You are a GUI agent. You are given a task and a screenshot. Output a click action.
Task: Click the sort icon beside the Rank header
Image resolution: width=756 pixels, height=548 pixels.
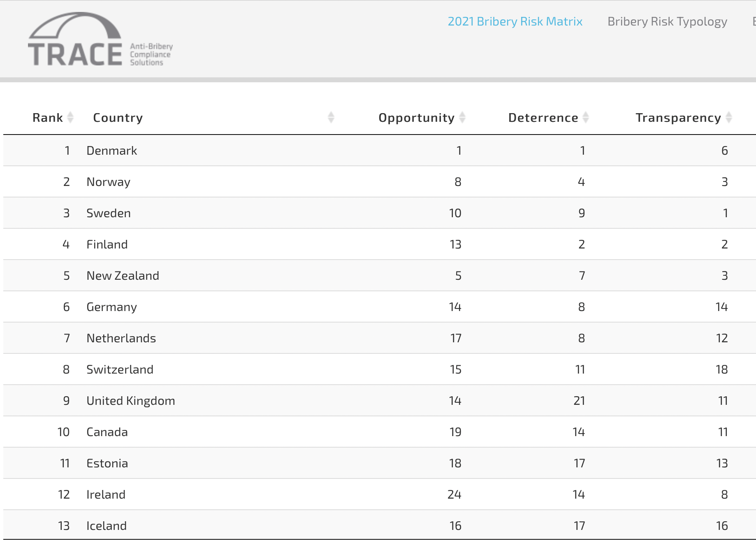(x=71, y=118)
